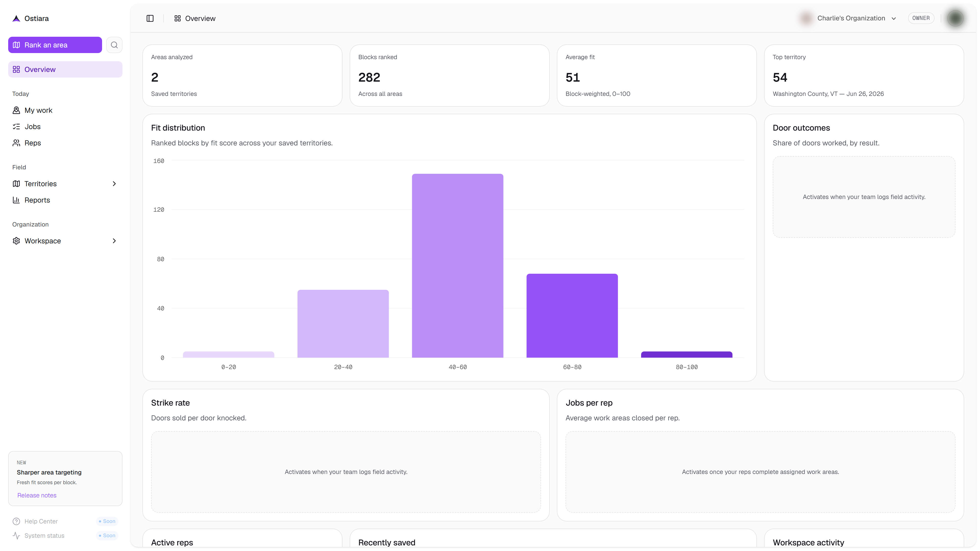Open the sidebar search icon
This screenshot has height=551, width=980.
pyautogui.click(x=114, y=45)
